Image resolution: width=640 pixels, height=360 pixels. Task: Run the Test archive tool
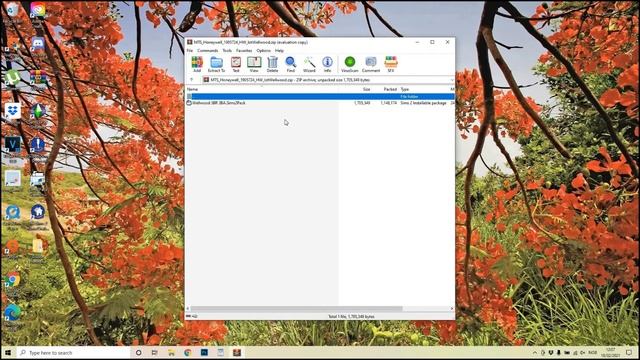(x=236, y=64)
